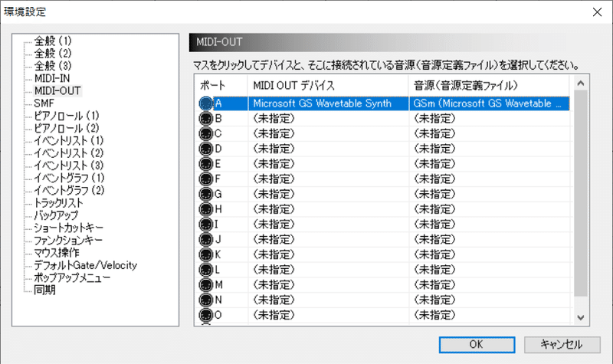Select 全般 (2) in the settings tree
Viewport: 613px width, 364px height.
(53, 53)
